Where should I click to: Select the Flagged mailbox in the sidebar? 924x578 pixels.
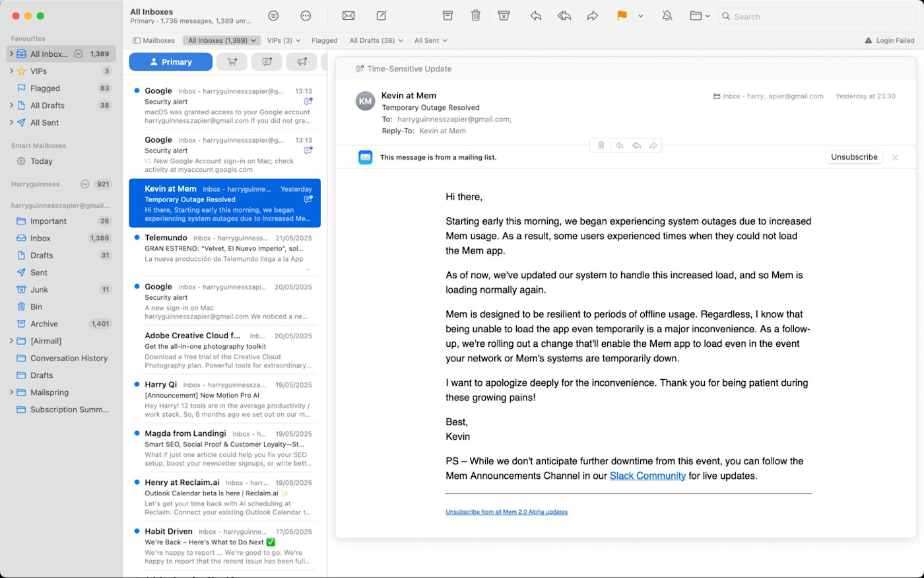[61, 89]
